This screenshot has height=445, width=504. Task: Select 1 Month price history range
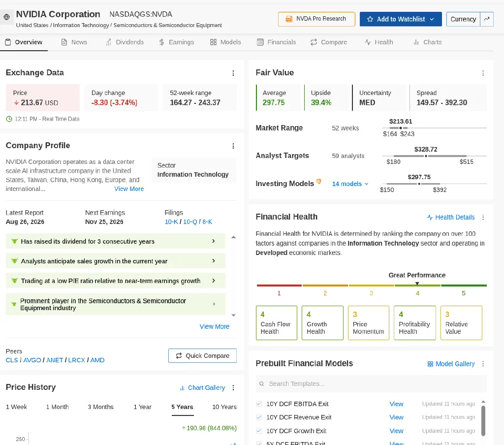[57, 407]
